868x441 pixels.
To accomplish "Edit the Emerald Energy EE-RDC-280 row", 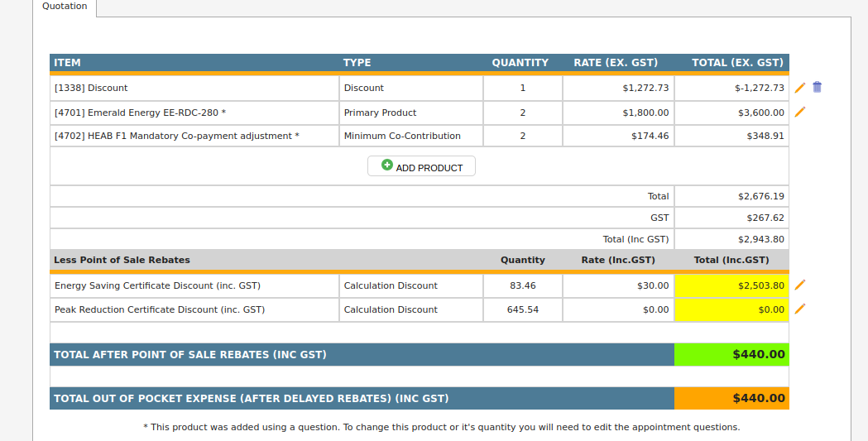I will point(800,113).
